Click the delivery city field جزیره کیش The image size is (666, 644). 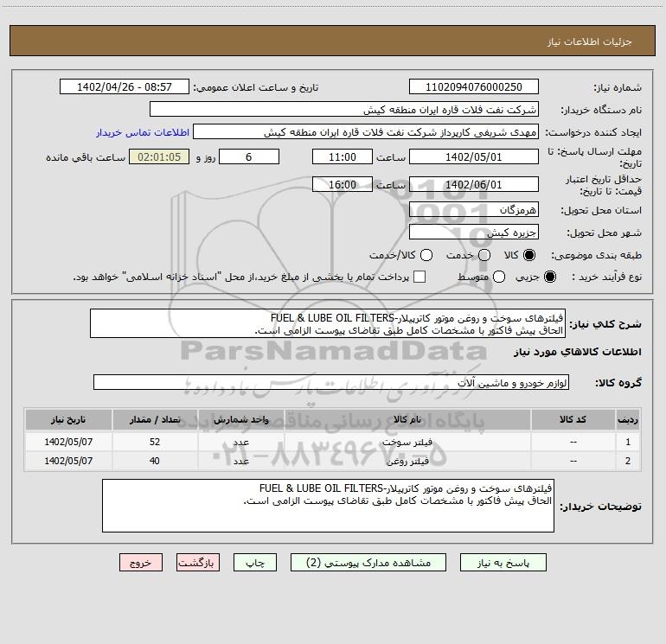click(x=474, y=232)
